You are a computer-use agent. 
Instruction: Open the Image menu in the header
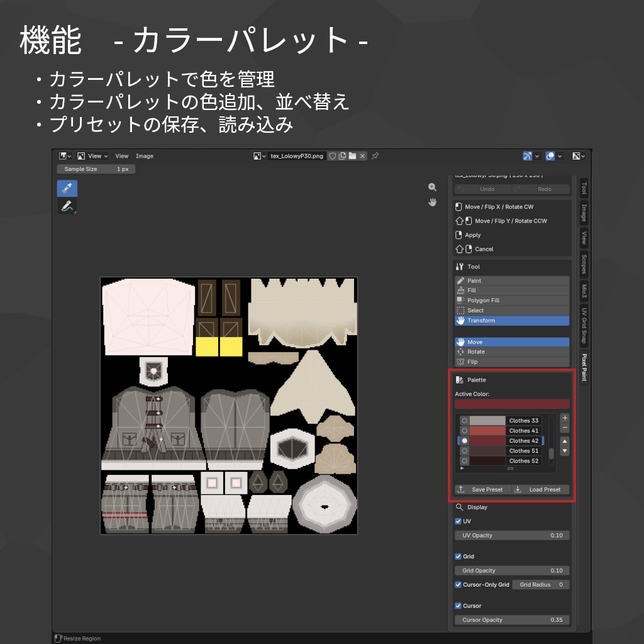pyautogui.click(x=145, y=156)
